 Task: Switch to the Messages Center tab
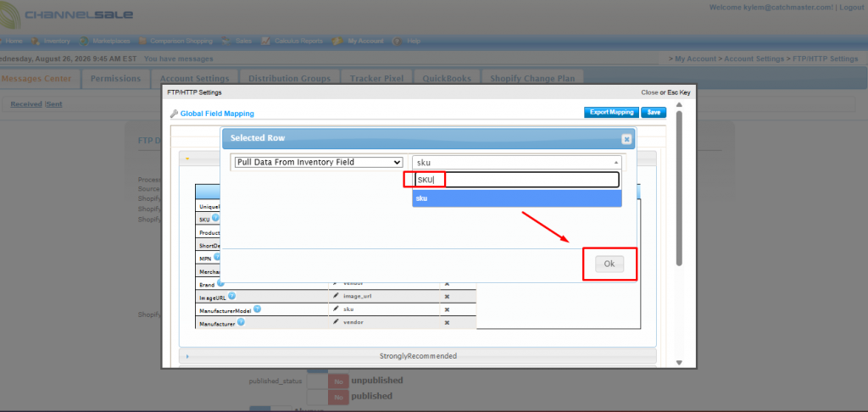point(36,79)
